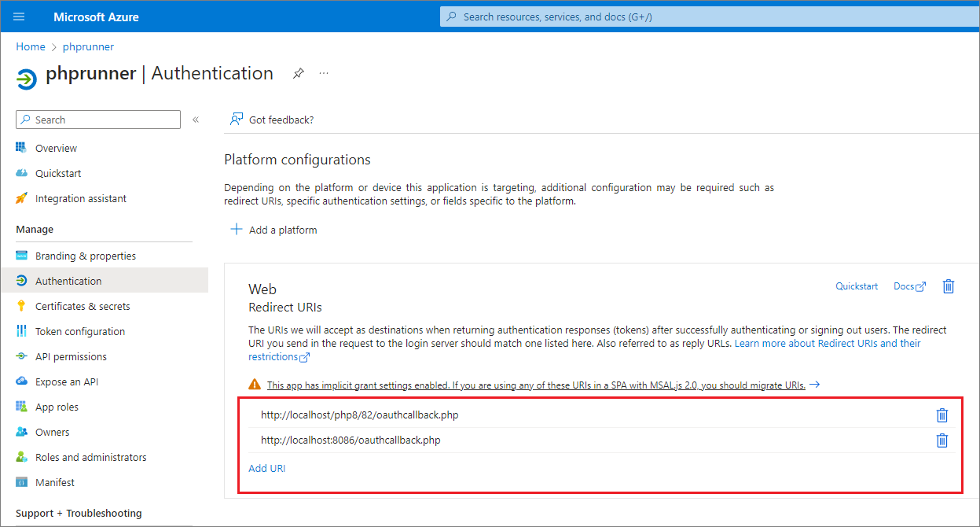
Task: Remove the php8/82 redirect URI via trash icon
Action: [x=941, y=415]
